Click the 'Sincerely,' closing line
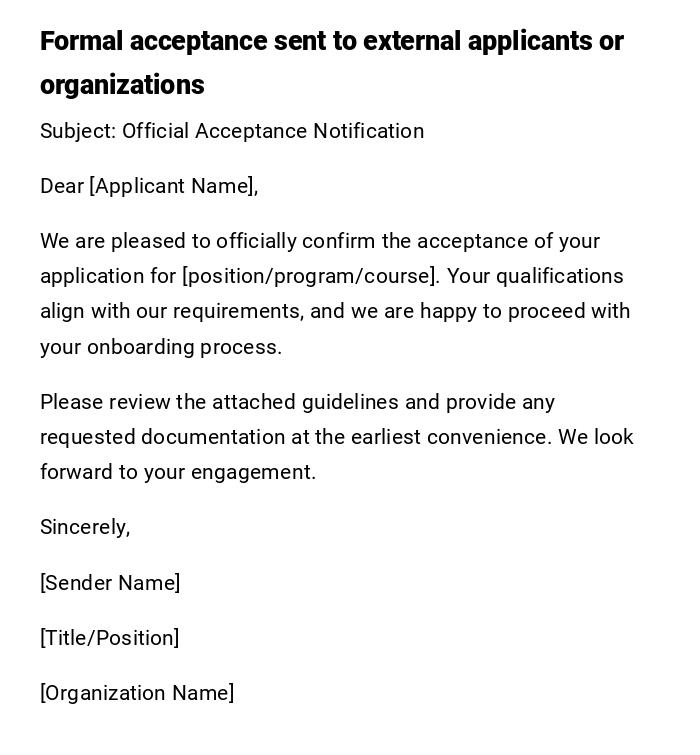 [x=85, y=527]
